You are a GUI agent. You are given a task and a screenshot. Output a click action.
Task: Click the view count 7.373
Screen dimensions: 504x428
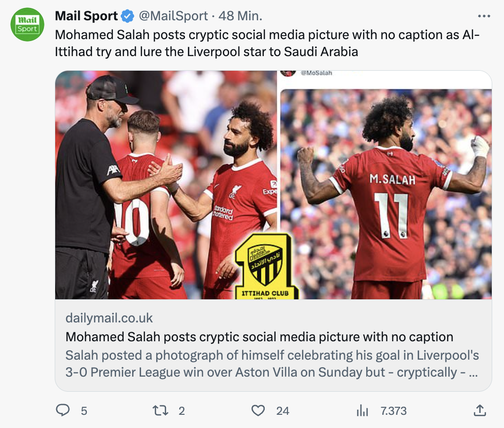(393, 411)
